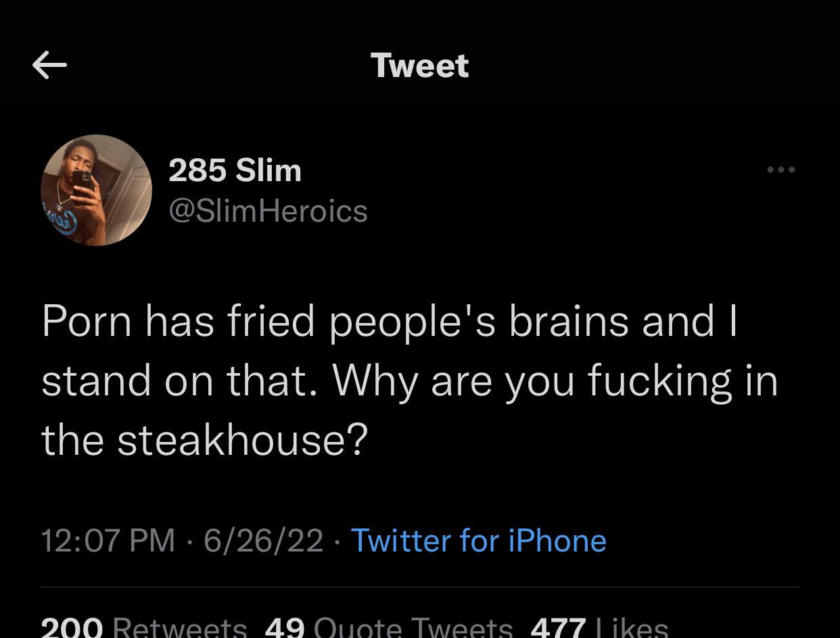840x638 pixels.
Task: Show the Likes label list
Action: click(631, 629)
